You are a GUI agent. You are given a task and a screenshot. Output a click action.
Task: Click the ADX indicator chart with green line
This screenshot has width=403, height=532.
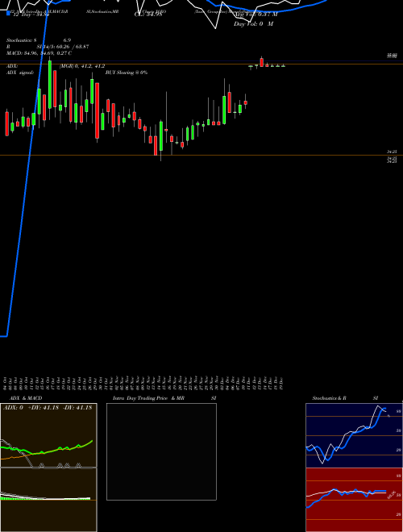(x=48, y=435)
